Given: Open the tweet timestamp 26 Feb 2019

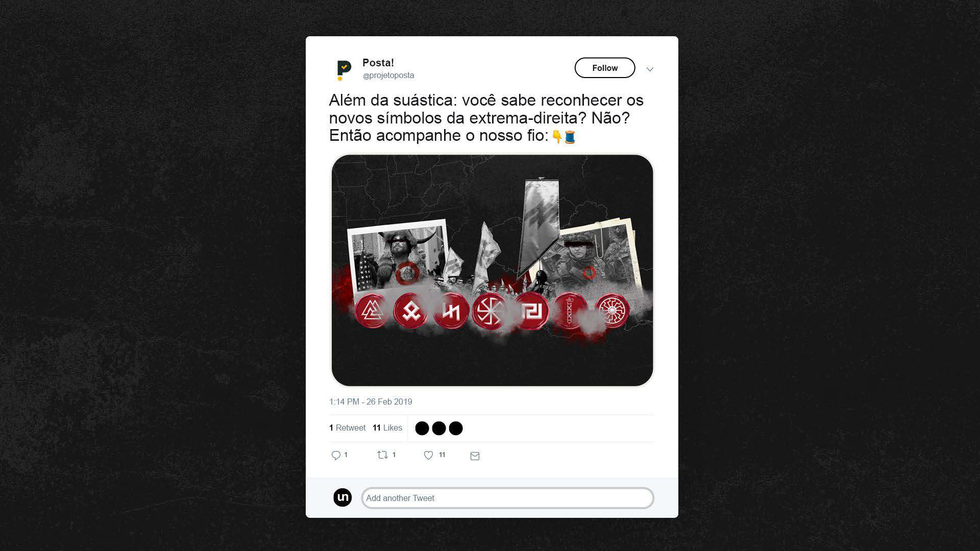Looking at the screenshot, I should [x=371, y=402].
